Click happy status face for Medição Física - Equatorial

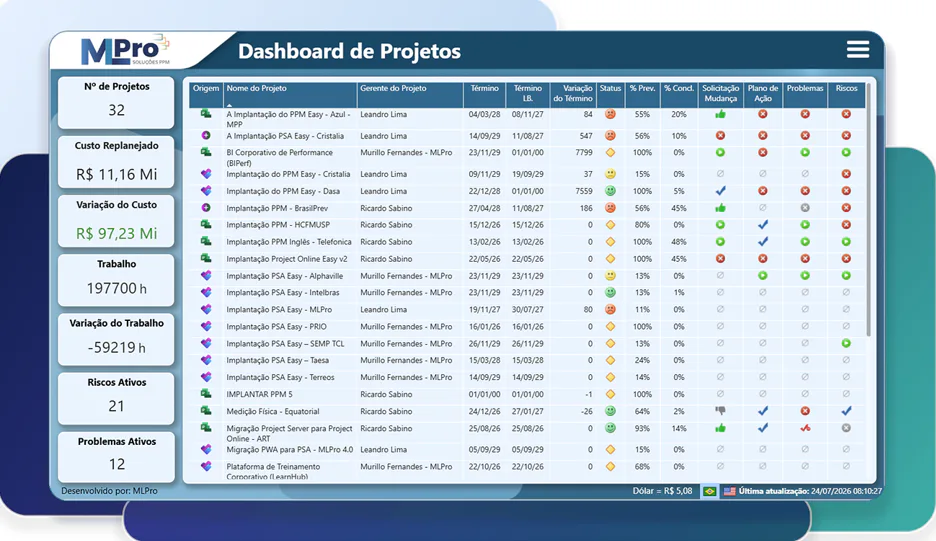coord(610,411)
